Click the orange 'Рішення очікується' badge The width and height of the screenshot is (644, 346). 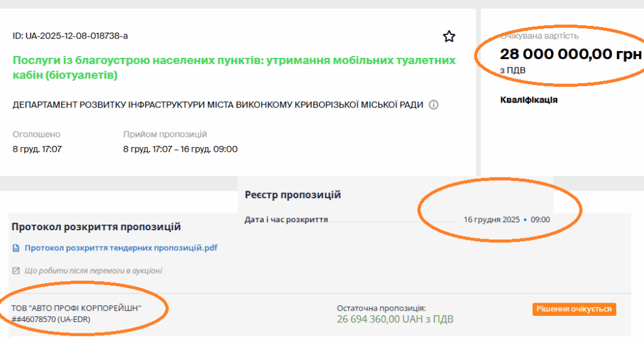[x=574, y=309]
